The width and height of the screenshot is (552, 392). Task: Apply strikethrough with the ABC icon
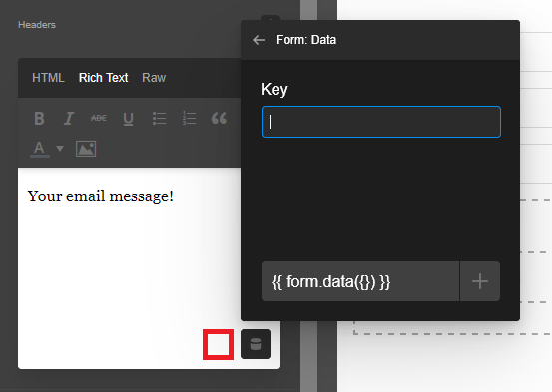99,119
